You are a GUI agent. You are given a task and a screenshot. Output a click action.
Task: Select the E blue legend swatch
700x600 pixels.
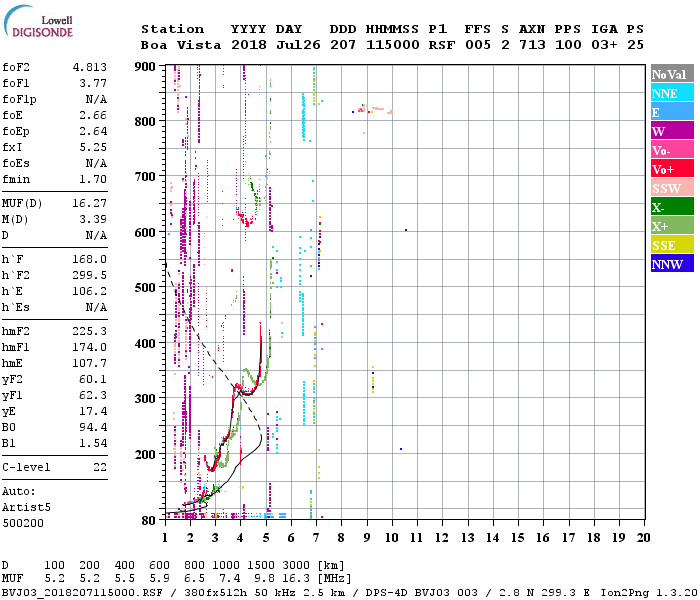(x=672, y=112)
